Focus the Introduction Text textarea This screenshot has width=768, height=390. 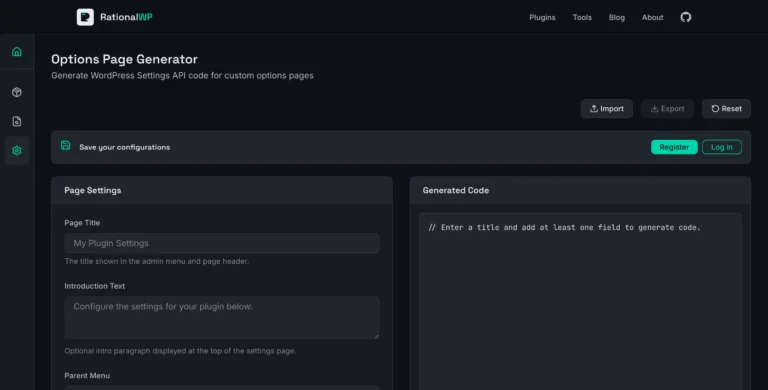[x=222, y=317]
